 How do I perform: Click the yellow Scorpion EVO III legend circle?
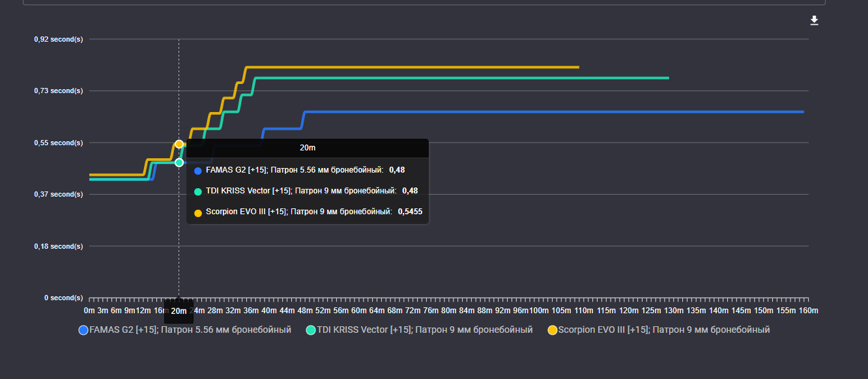click(x=552, y=330)
